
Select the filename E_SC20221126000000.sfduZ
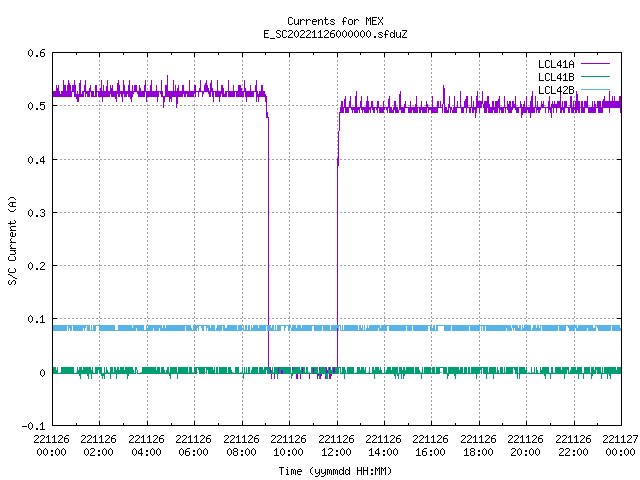tap(335, 34)
